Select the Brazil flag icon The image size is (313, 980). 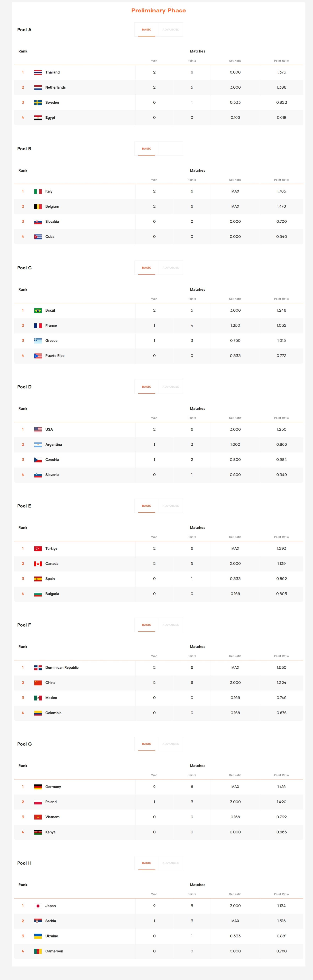pyautogui.click(x=38, y=310)
